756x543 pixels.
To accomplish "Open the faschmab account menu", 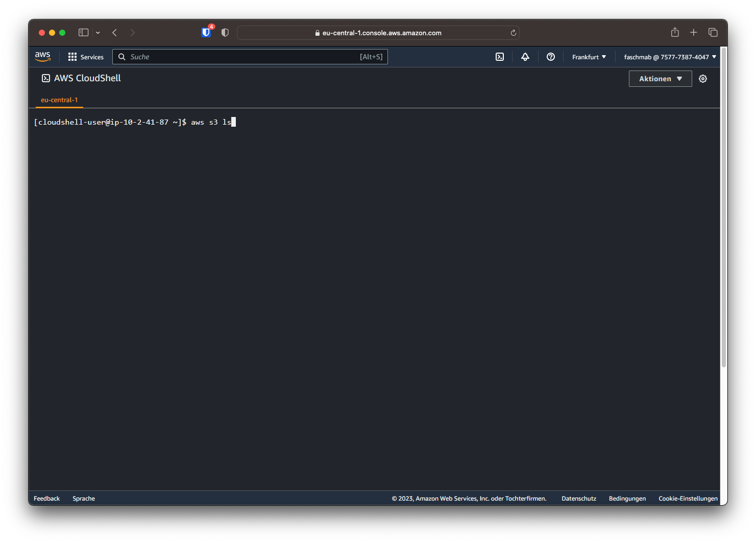I will point(670,57).
